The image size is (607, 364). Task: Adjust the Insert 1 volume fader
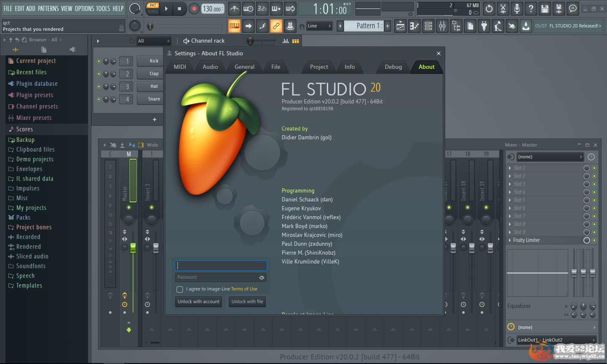click(x=156, y=248)
